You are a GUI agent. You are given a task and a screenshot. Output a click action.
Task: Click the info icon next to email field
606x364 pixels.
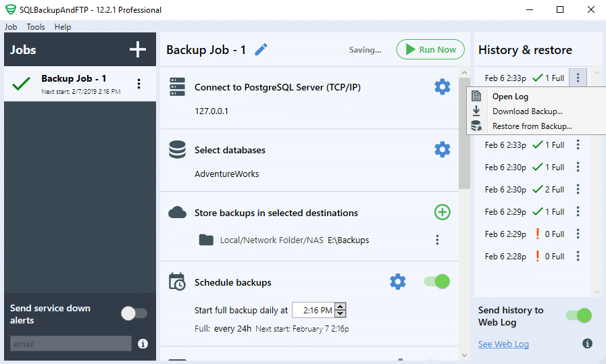tap(143, 344)
